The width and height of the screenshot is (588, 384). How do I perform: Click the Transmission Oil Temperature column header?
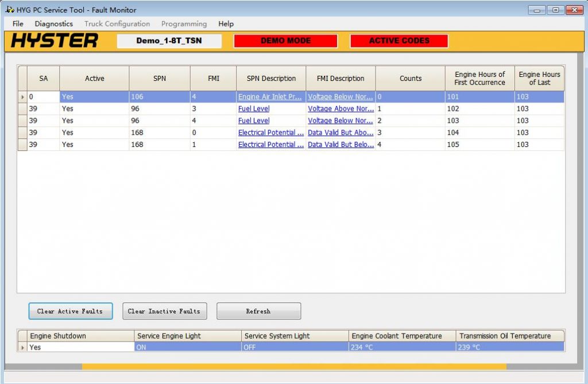coord(510,336)
